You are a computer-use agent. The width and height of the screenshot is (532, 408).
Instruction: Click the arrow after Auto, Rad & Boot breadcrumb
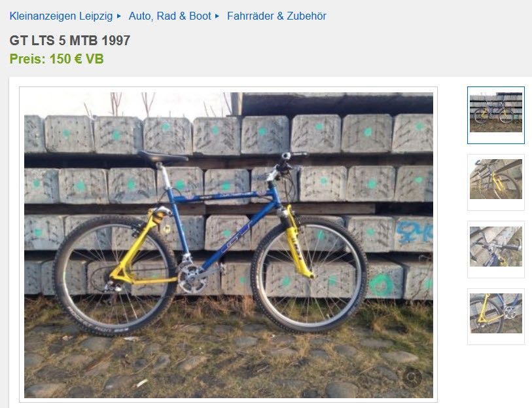(x=217, y=16)
